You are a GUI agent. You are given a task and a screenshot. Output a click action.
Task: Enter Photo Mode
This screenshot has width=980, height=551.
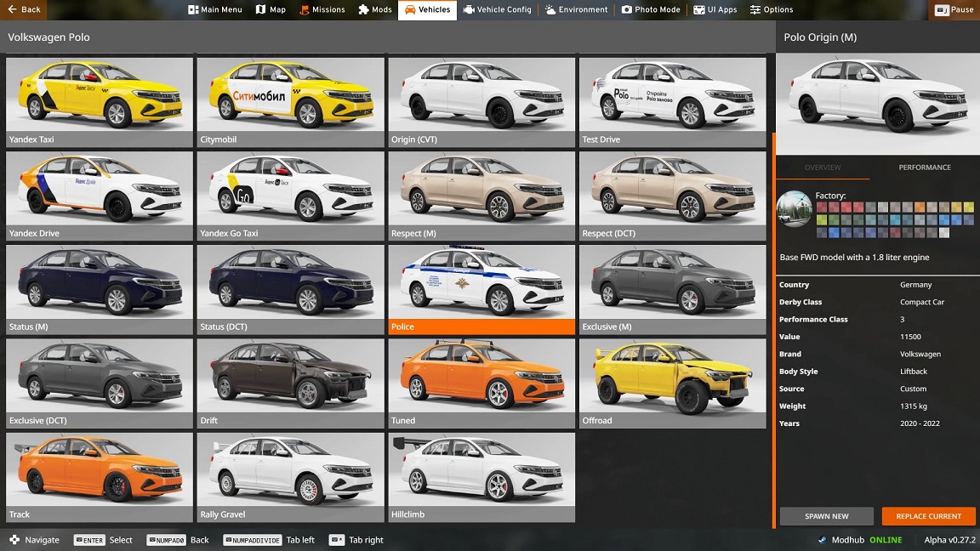[x=651, y=9]
